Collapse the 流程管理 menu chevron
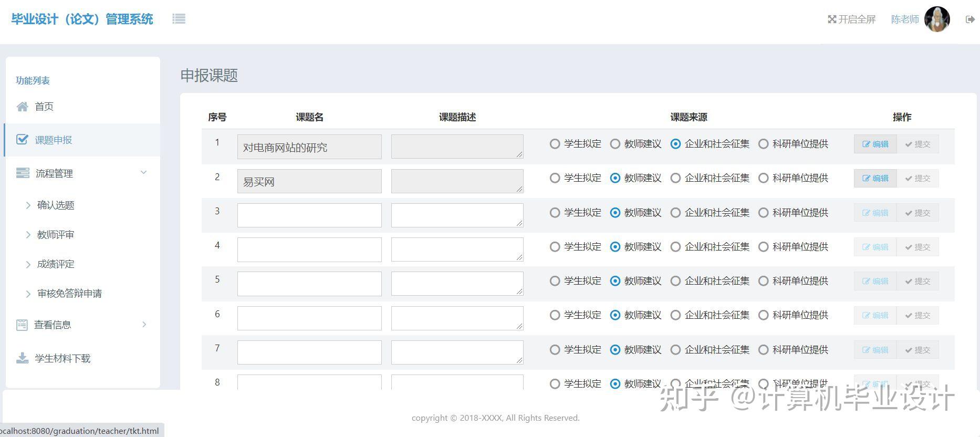The image size is (980, 437). (143, 173)
